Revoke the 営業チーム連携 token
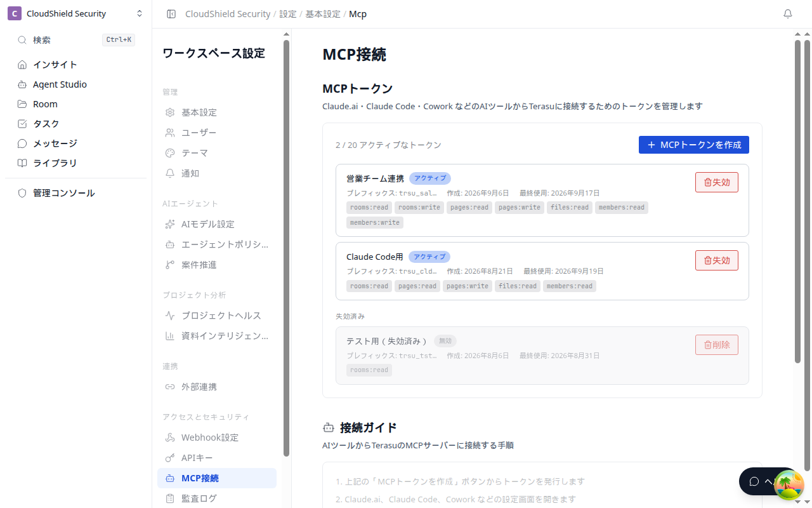The width and height of the screenshot is (812, 508). coord(717,182)
